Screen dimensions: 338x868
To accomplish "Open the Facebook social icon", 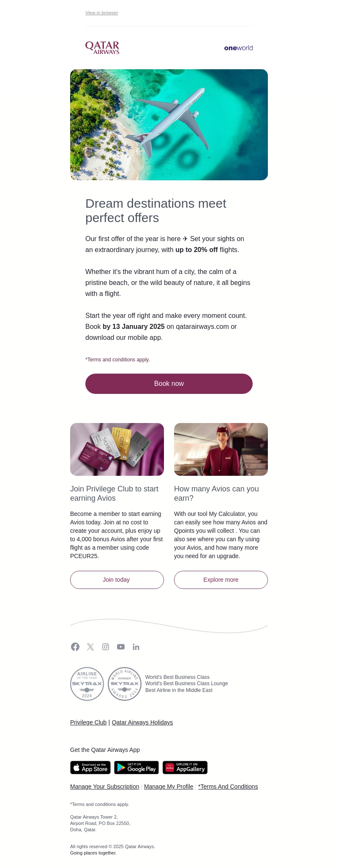I will 75,647.
